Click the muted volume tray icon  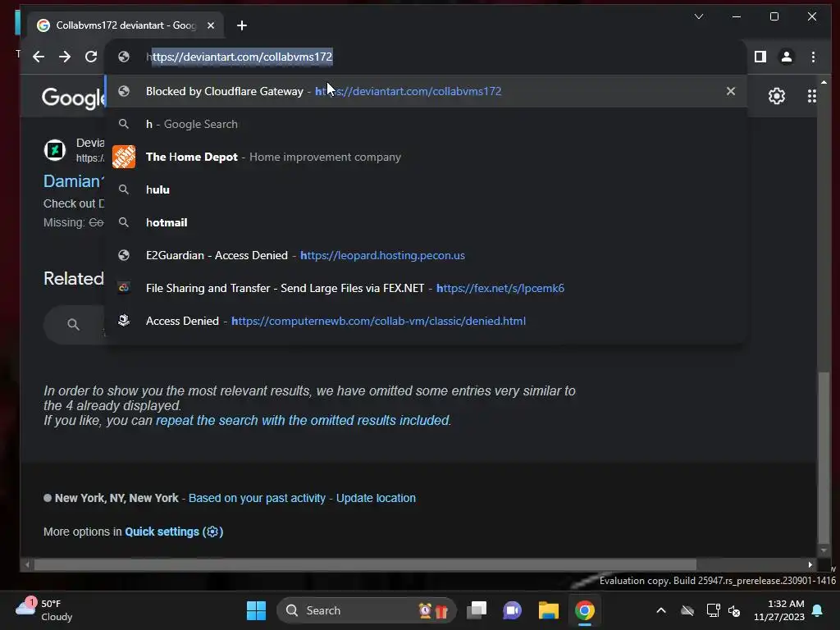click(734, 610)
